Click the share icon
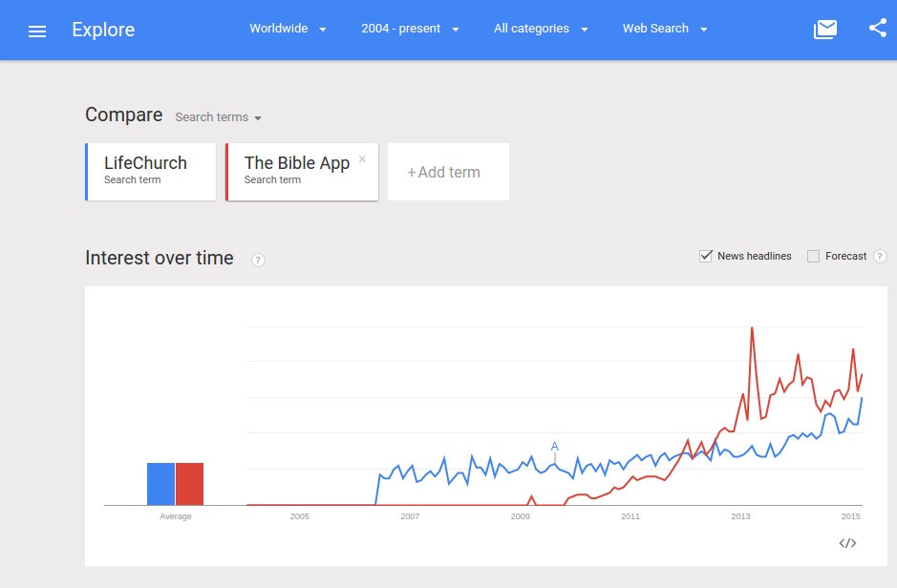This screenshot has width=897, height=588. (x=878, y=29)
